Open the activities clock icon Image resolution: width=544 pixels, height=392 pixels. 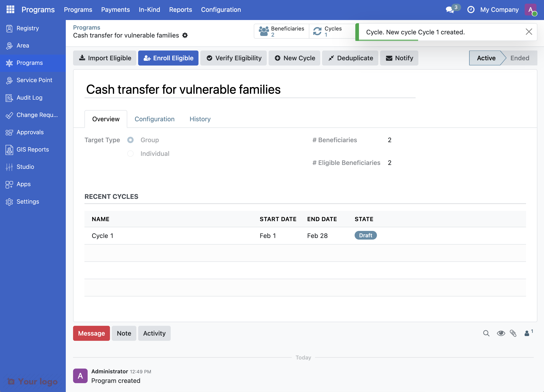(471, 10)
